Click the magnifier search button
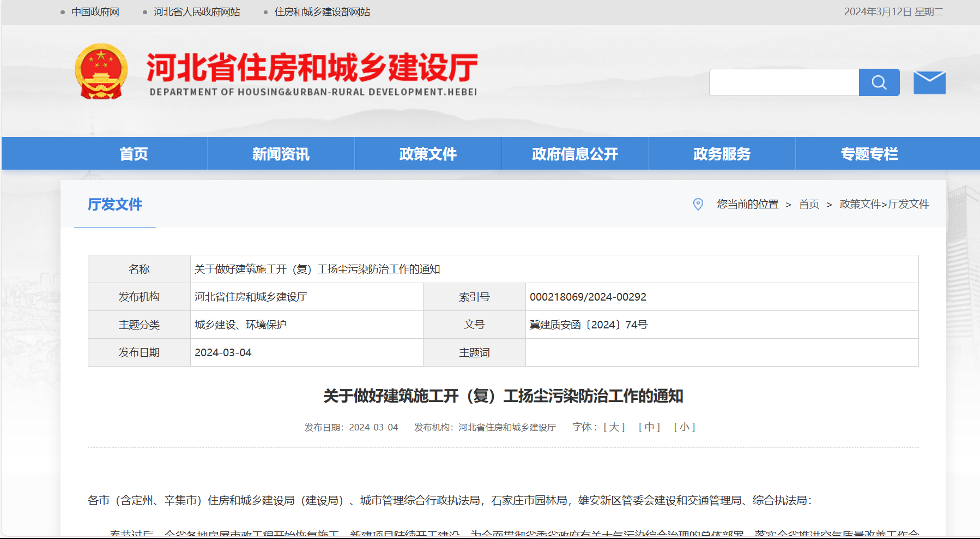980x539 pixels. pyautogui.click(x=879, y=82)
